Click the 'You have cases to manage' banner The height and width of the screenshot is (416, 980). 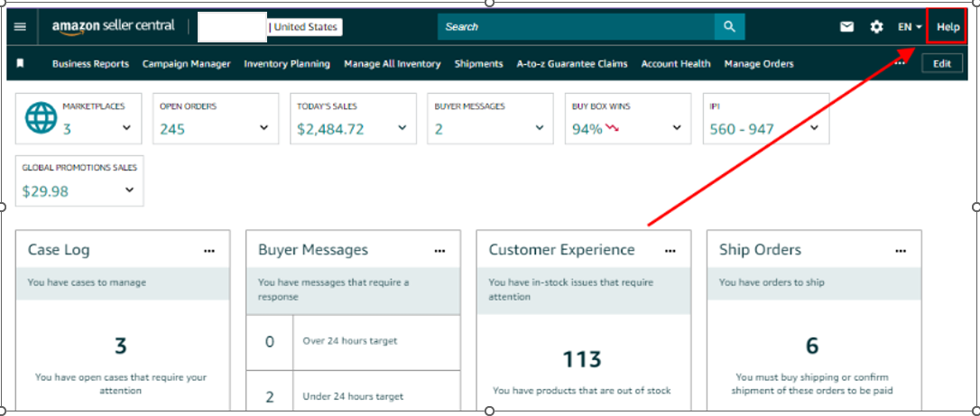[x=123, y=282]
